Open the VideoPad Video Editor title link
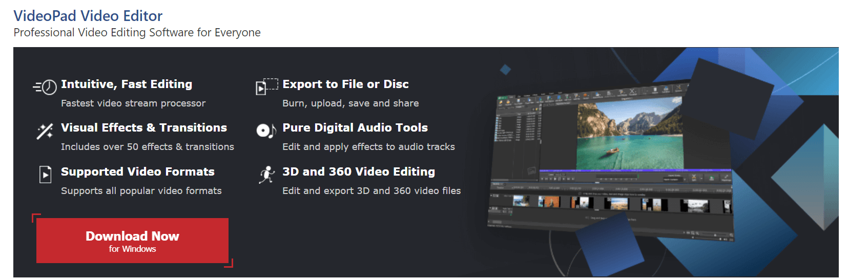Viewport: 868px width, 280px height. click(x=88, y=16)
